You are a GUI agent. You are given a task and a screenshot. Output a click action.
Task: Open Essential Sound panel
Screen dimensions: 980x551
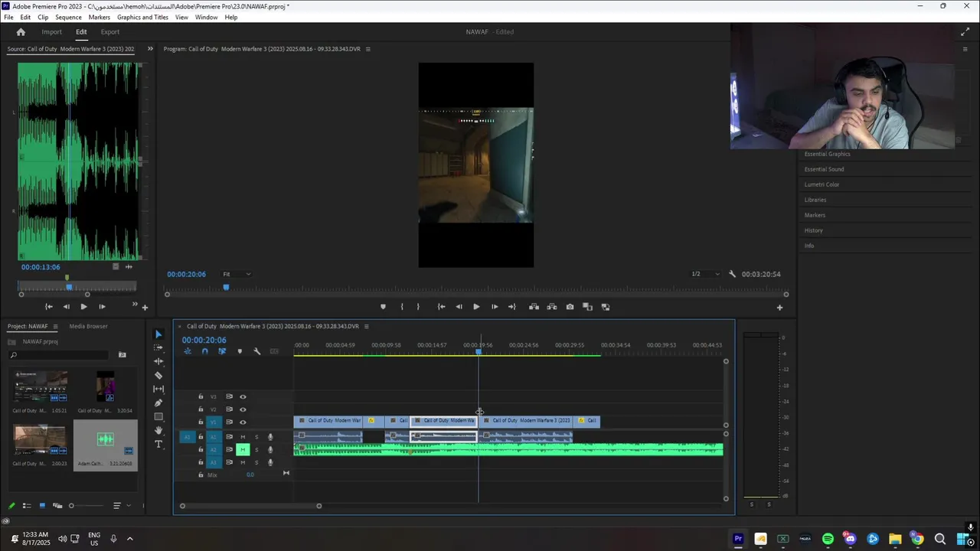pos(824,169)
